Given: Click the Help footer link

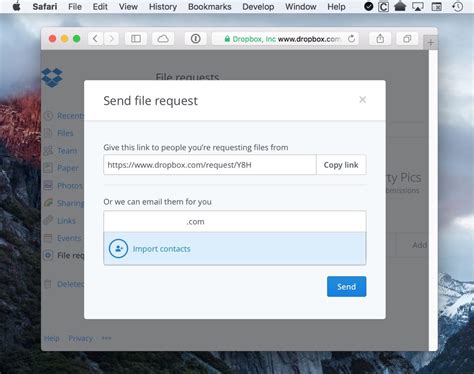Looking at the screenshot, I should 52,338.
